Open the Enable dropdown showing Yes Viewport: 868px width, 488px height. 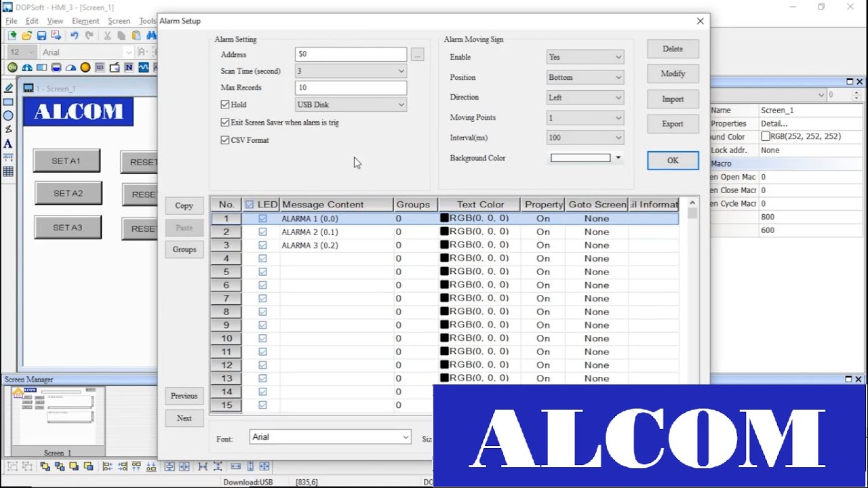pyautogui.click(x=585, y=58)
